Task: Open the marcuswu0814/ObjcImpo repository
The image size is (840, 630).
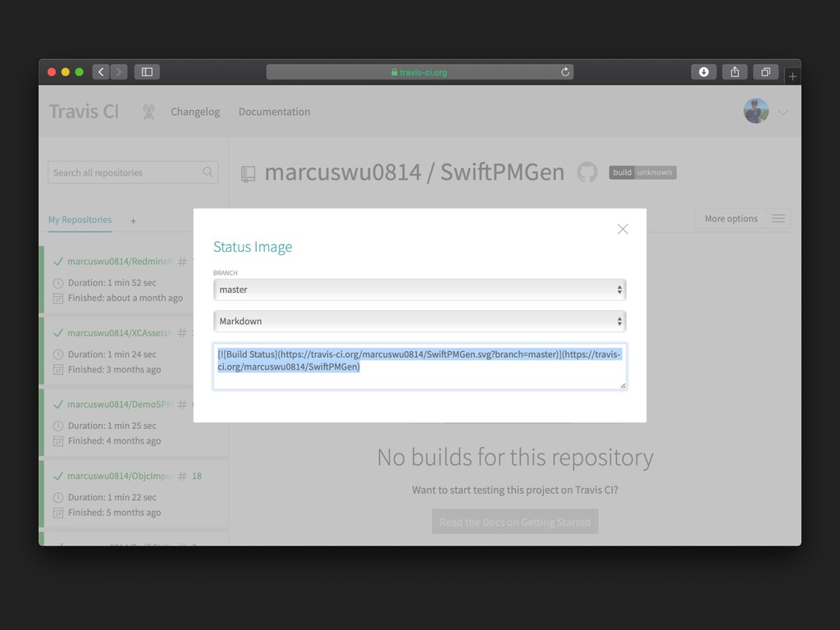Action: pos(120,477)
